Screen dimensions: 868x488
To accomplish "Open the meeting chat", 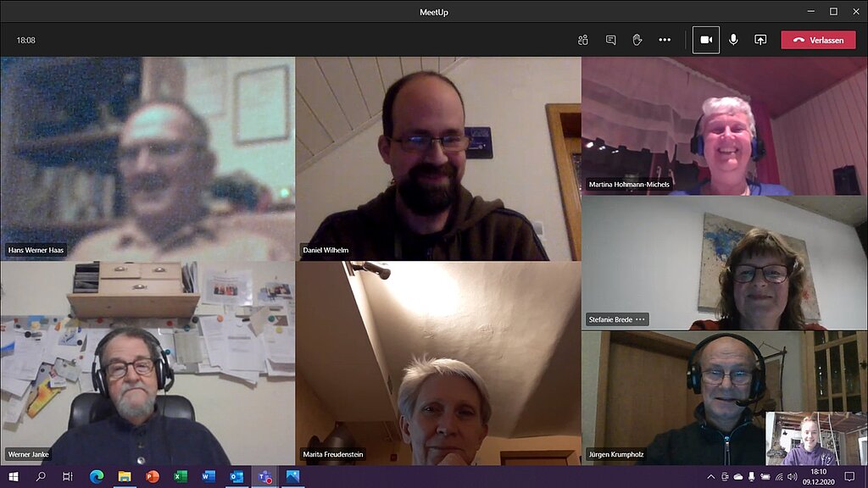I will pyautogui.click(x=610, y=40).
